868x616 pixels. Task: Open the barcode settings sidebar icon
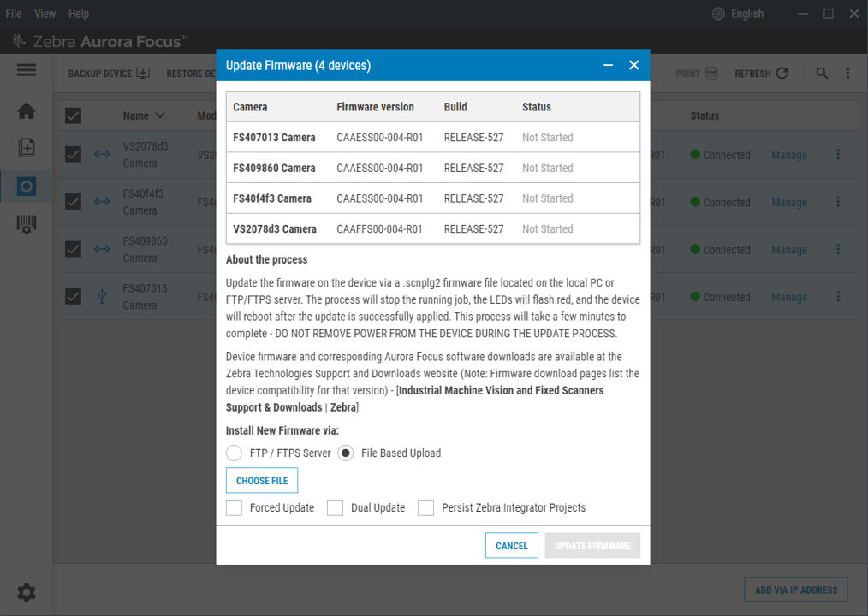pos(26,224)
